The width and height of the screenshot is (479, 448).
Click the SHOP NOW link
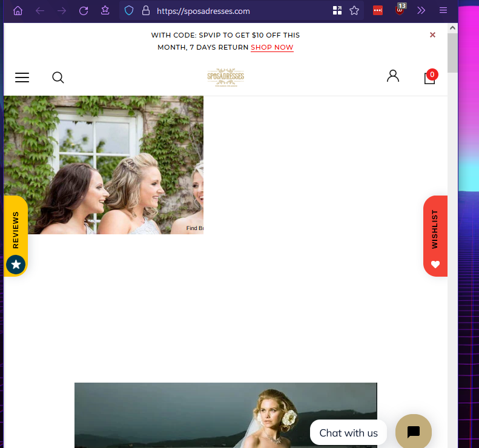pos(272,47)
